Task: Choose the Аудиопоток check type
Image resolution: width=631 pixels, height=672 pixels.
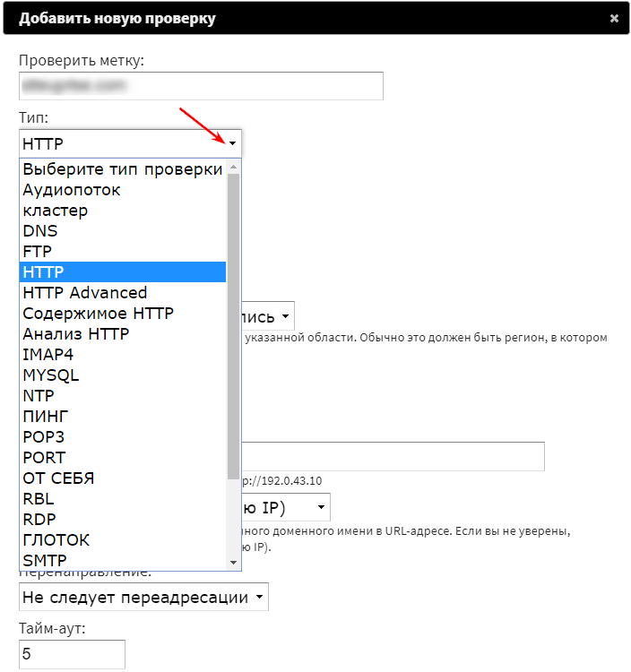Action: 123,190
